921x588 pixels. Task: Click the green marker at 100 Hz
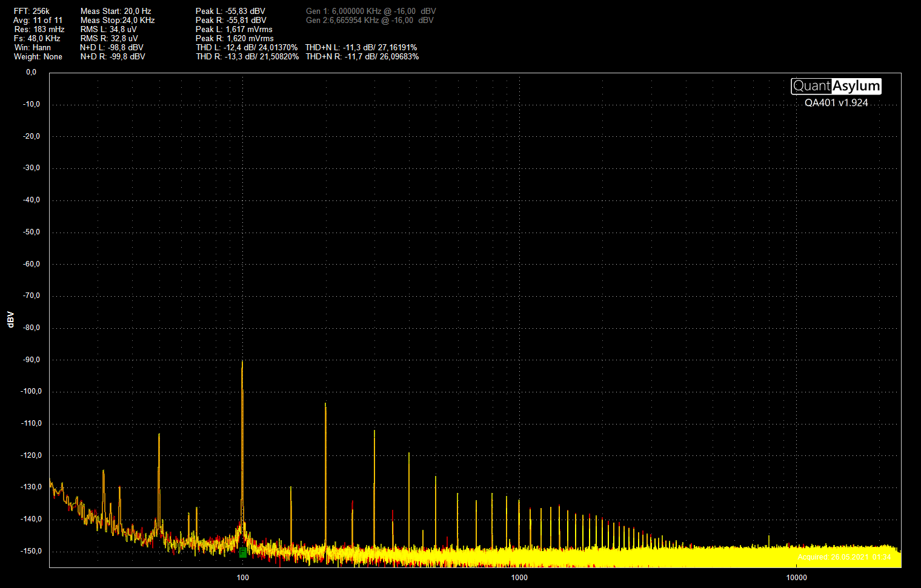coord(243,552)
